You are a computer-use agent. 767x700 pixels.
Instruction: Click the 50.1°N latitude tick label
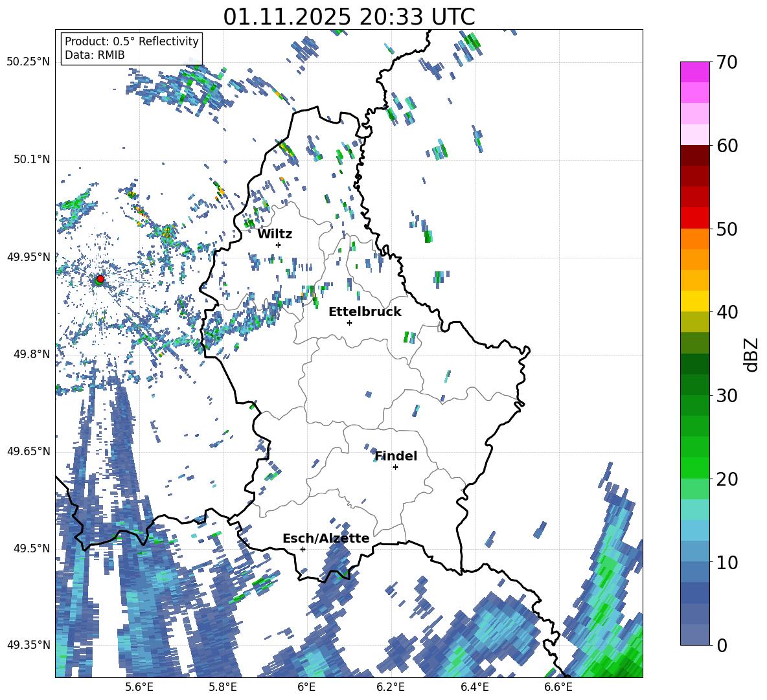[32, 159]
